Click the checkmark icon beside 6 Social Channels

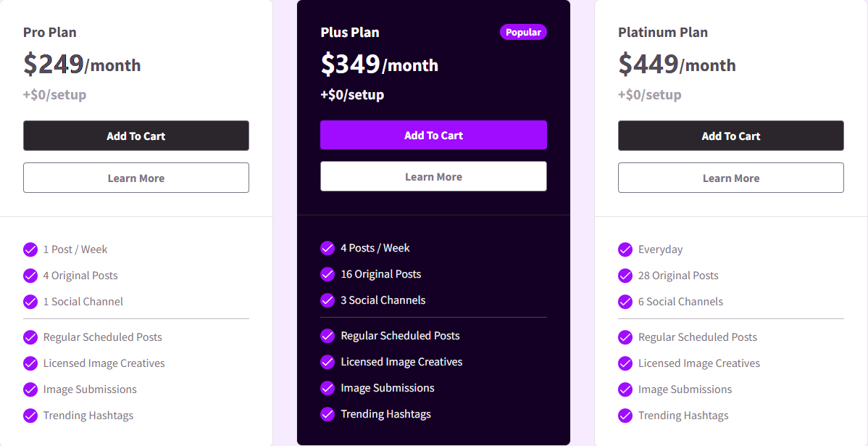[625, 302]
